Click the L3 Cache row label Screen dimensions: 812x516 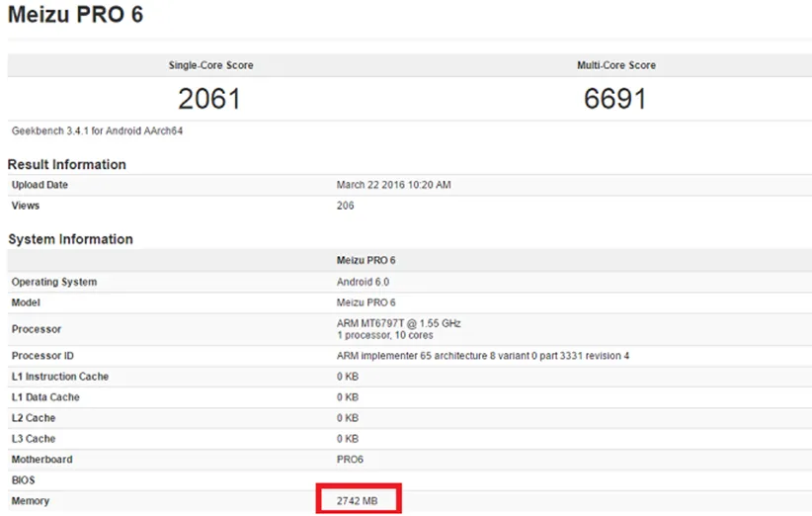coord(34,439)
